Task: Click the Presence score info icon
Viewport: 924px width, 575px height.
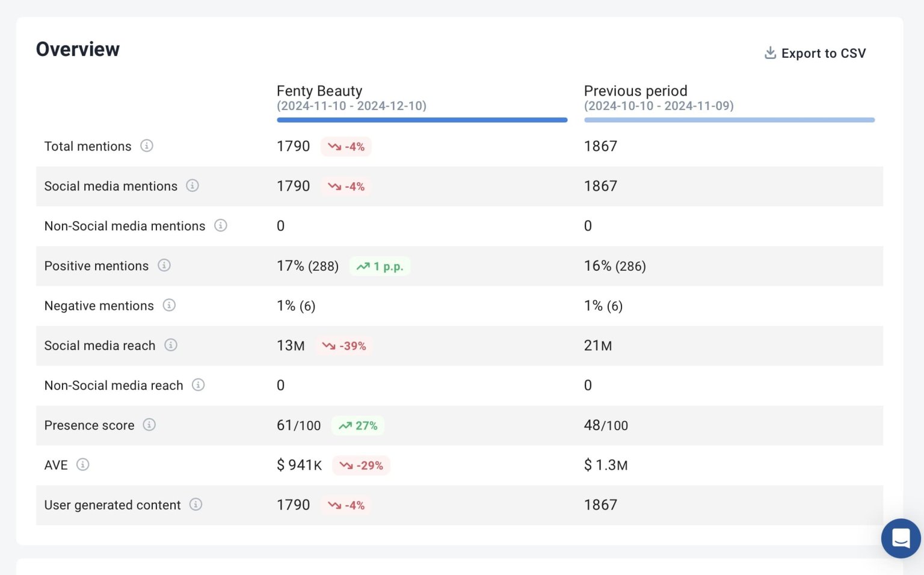Action: [149, 425]
